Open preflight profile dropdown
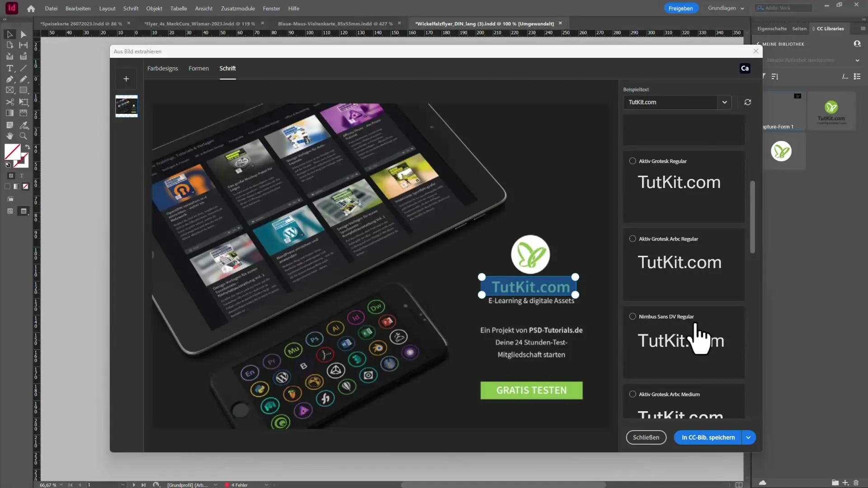 [x=215, y=485]
